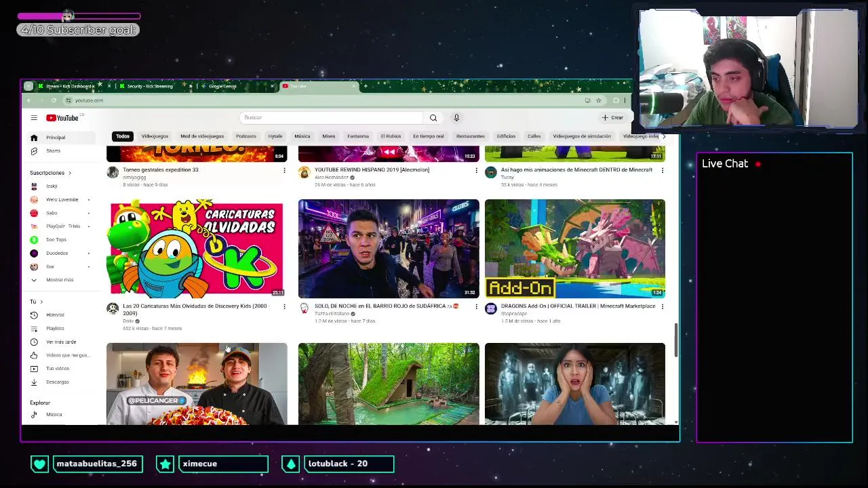Open the Duodedos subscription channel
The width and height of the screenshot is (868, 488).
(60, 253)
